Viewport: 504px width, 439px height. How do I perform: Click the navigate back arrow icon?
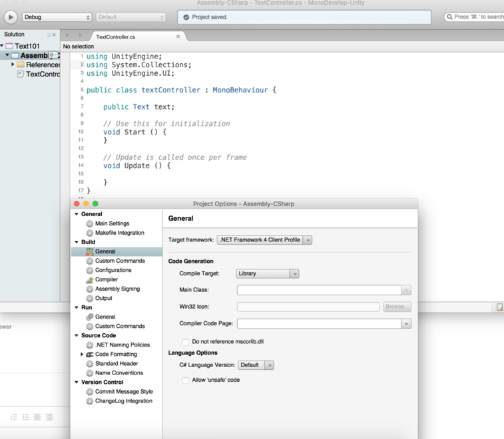tap(67, 36)
